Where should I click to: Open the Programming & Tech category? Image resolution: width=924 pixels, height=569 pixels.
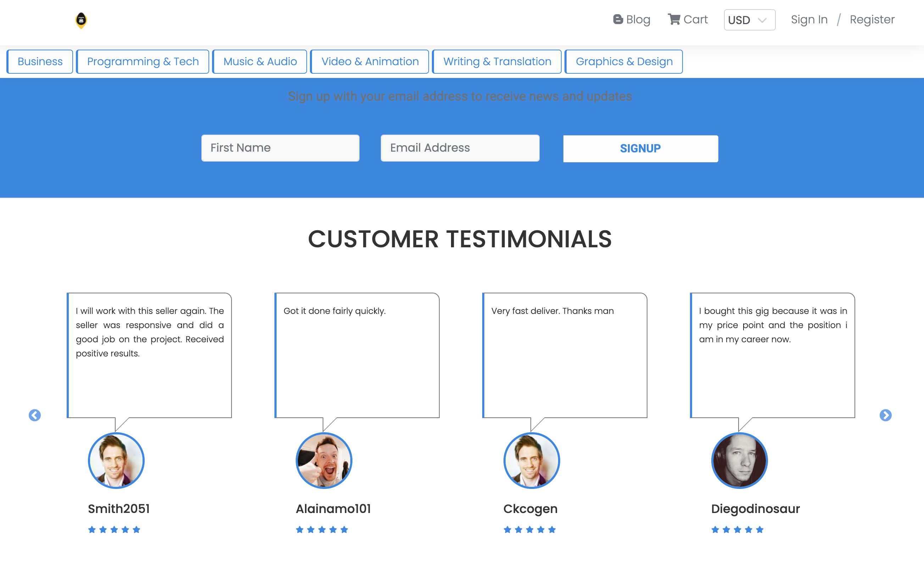pos(143,61)
